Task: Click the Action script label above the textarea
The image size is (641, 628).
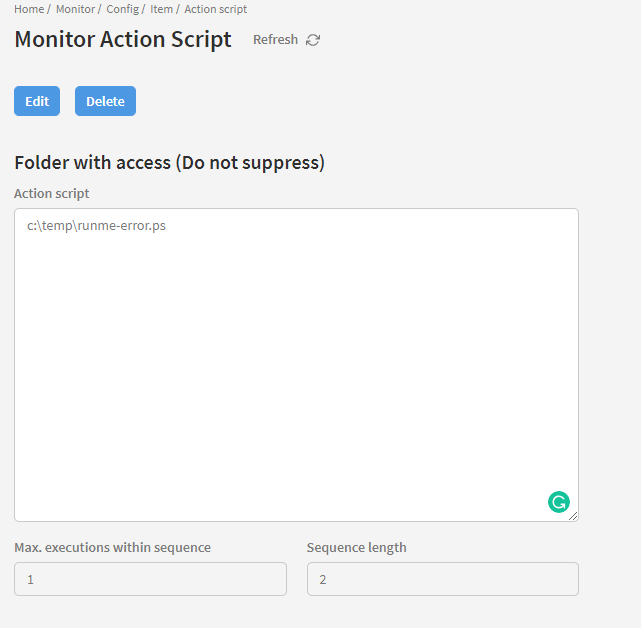Action: (51, 193)
